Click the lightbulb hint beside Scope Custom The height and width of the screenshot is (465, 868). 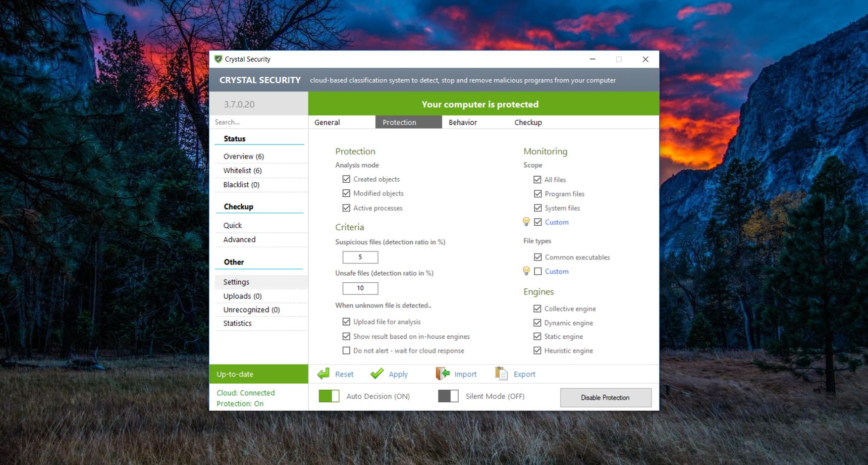(x=526, y=222)
